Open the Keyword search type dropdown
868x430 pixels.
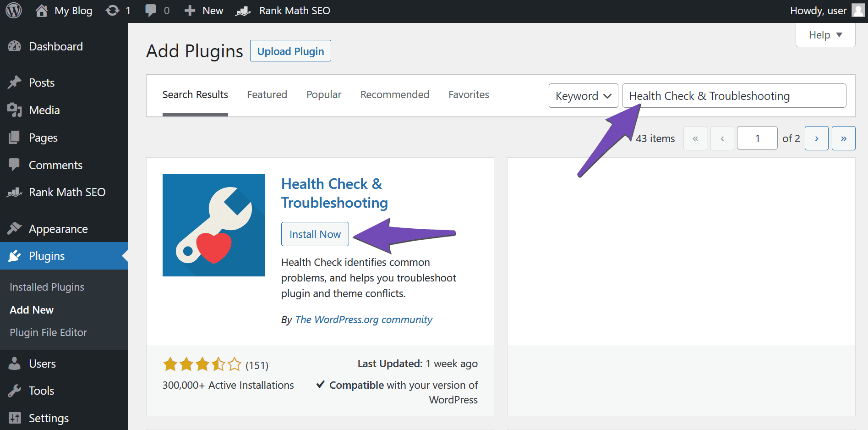click(583, 96)
